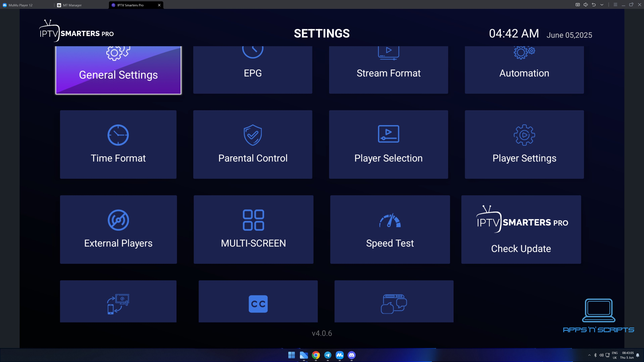Select General Settings tile

(x=118, y=70)
